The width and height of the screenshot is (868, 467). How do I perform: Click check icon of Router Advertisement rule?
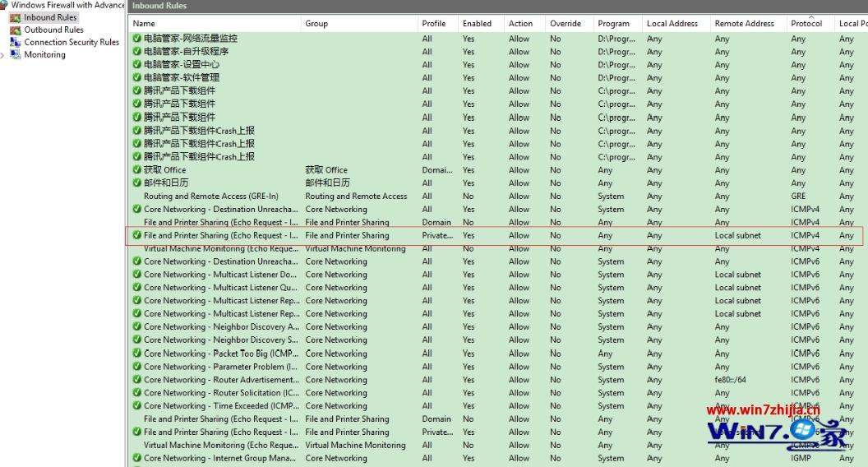click(136, 380)
